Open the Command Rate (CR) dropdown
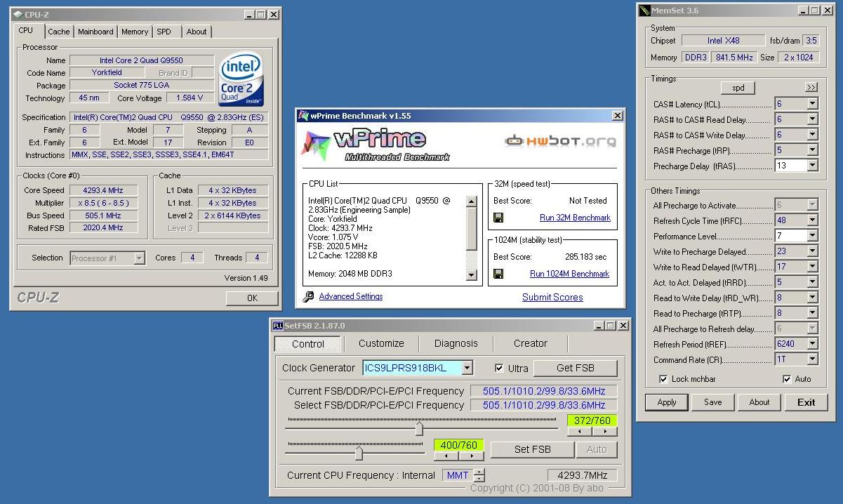This screenshot has height=504, width=843. (x=812, y=359)
